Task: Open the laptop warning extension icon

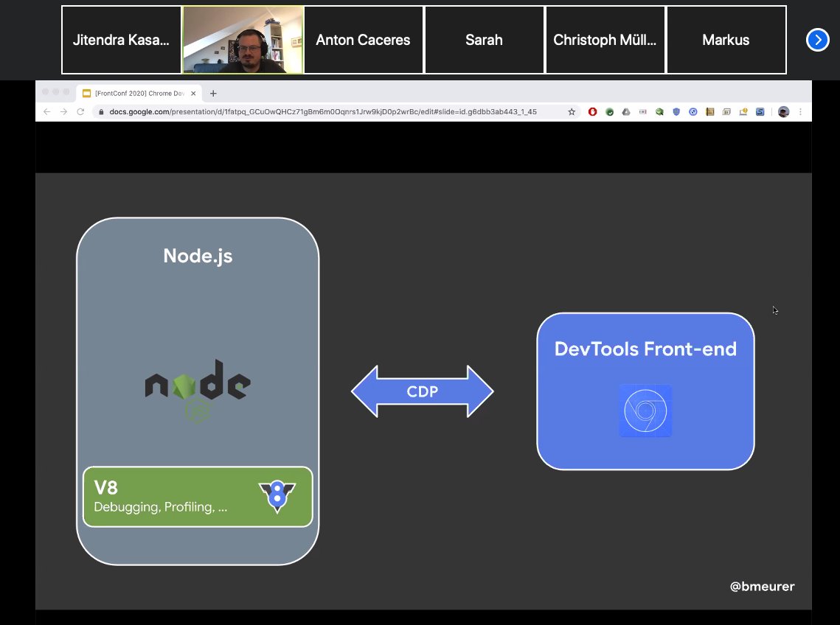Action: coord(743,111)
